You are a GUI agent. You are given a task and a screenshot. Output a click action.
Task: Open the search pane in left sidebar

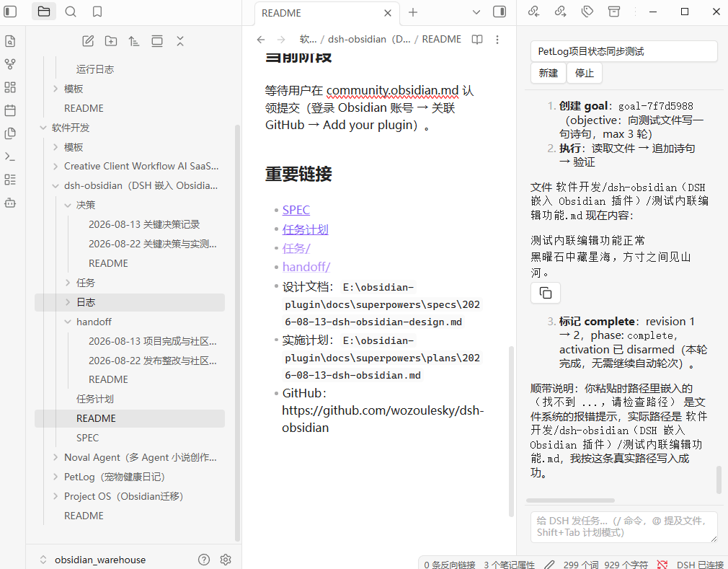click(71, 12)
